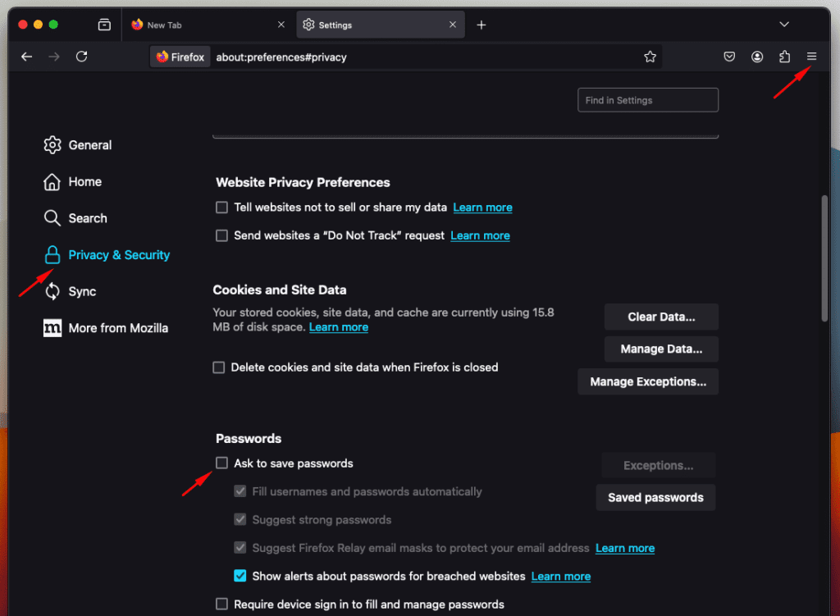Select Sync in the settings sidebar
This screenshot has height=616, width=840.
pos(81,291)
